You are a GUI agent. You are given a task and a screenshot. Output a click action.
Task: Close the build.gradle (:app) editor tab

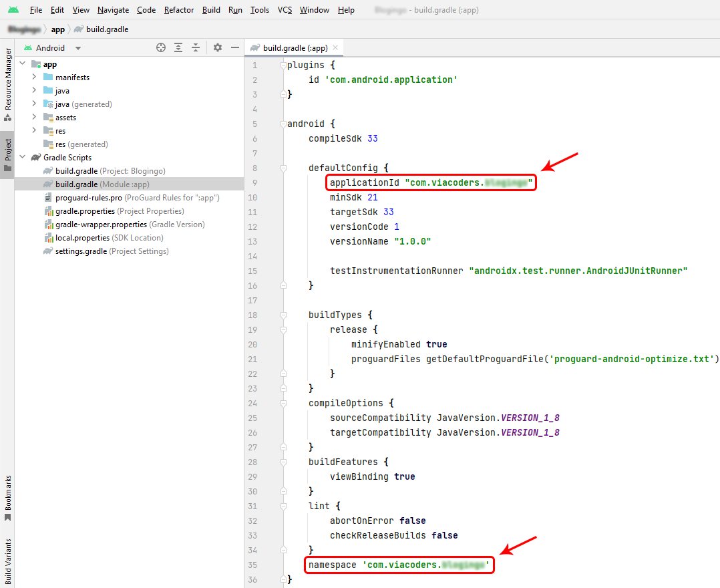(x=335, y=48)
